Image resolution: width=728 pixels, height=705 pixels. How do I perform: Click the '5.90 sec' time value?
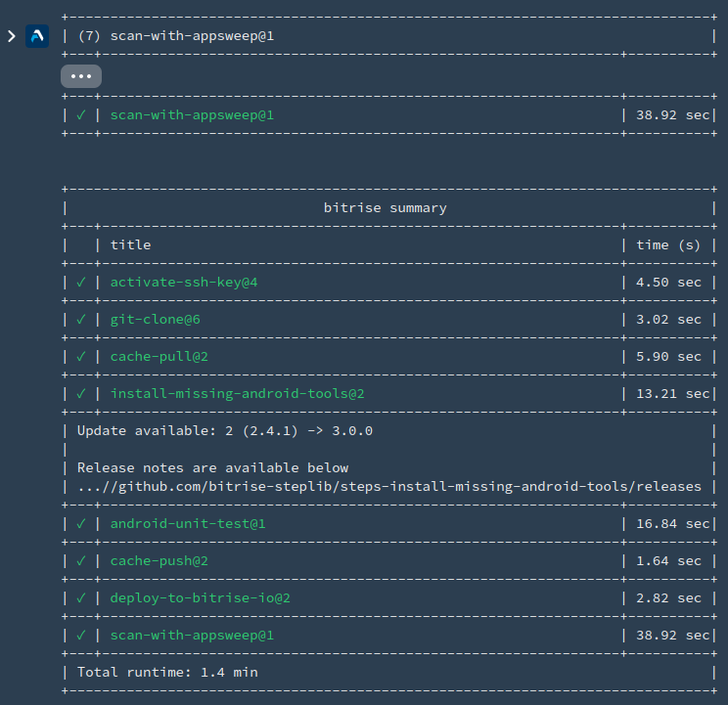click(668, 356)
